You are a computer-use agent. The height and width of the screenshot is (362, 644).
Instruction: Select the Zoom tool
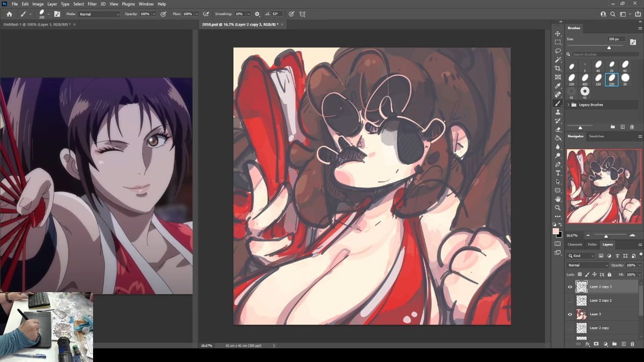pyautogui.click(x=557, y=208)
